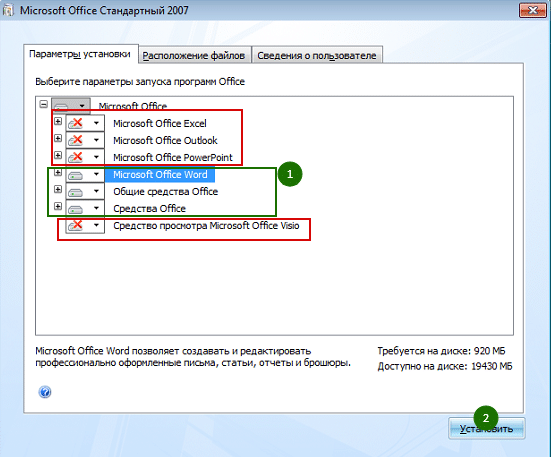551x457 pixels.
Task: Select the Microsoft Office PowerPoint row
Action: [x=173, y=157]
